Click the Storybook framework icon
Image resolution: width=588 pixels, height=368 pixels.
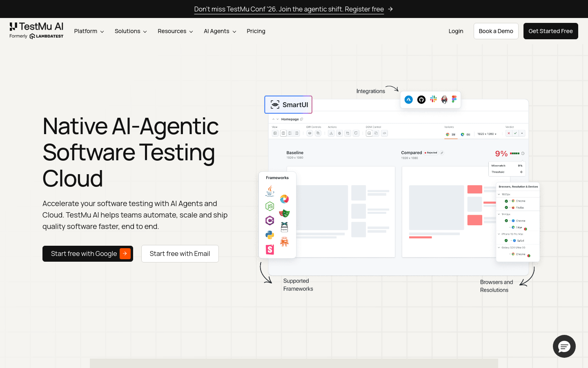pyautogui.click(x=270, y=249)
